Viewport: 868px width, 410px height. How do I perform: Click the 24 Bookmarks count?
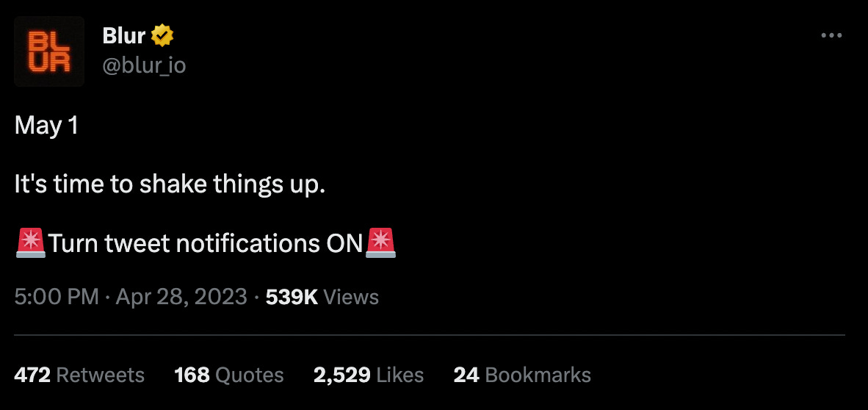522,375
